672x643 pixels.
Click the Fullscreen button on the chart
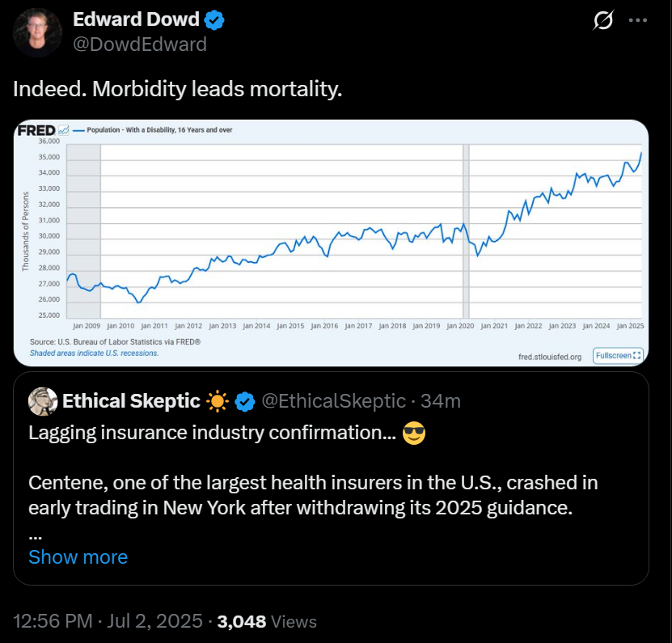(x=618, y=355)
